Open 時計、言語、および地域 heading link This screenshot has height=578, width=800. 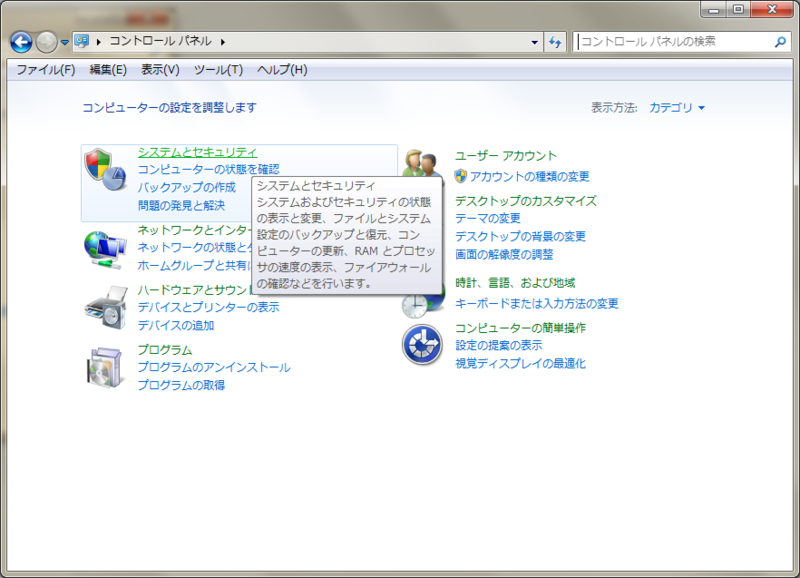[x=515, y=283]
